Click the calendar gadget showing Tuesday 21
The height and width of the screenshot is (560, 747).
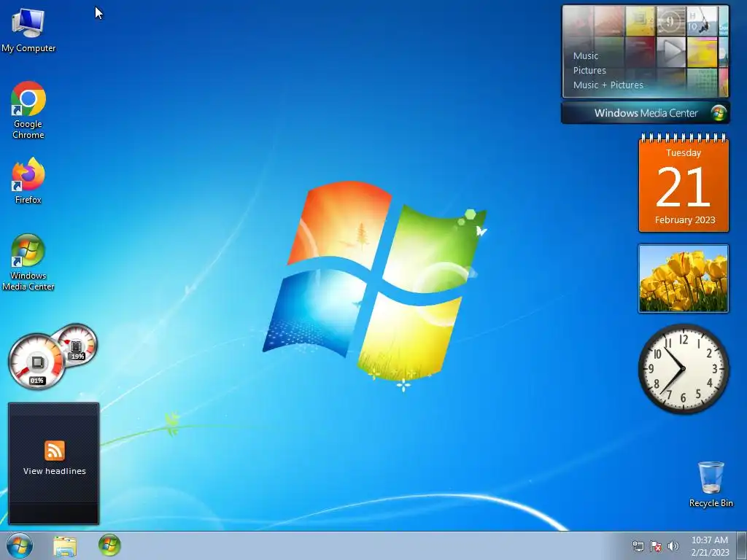[x=684, y=183]
